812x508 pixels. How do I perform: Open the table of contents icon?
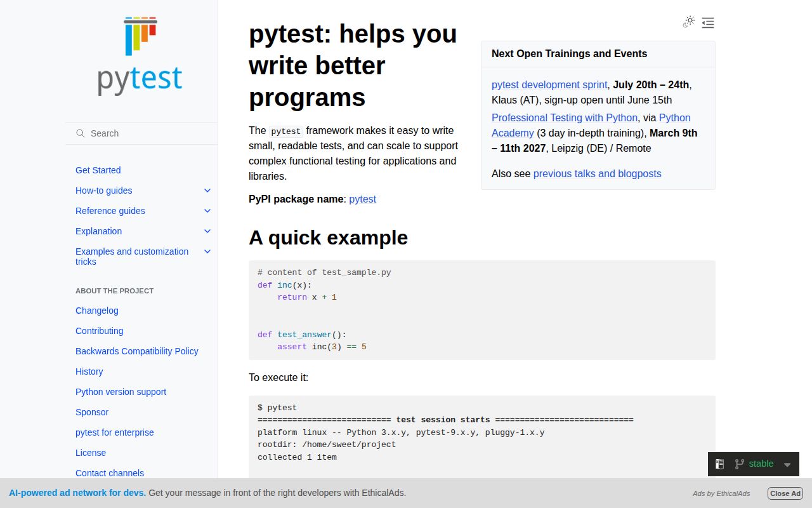(x=708, y=23)
